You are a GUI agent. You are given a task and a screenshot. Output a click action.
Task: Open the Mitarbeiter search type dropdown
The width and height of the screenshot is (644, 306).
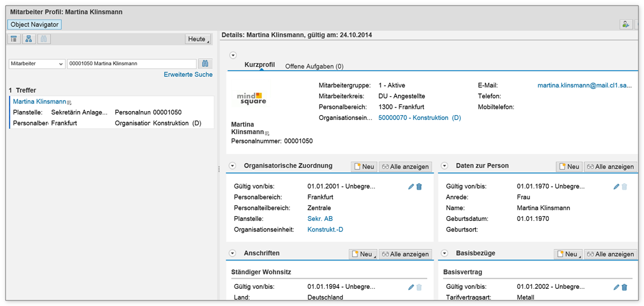click(x=37, y=64)
